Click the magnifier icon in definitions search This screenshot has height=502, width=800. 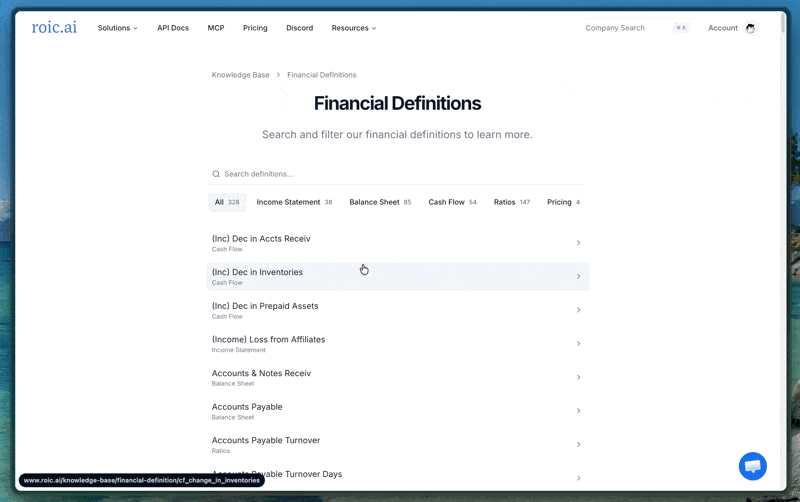216,174
